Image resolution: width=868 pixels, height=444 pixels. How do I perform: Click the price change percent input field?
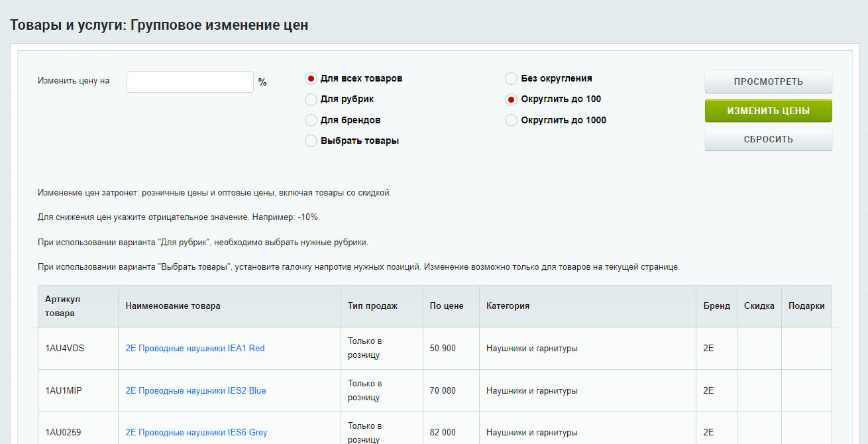[190, 82]
